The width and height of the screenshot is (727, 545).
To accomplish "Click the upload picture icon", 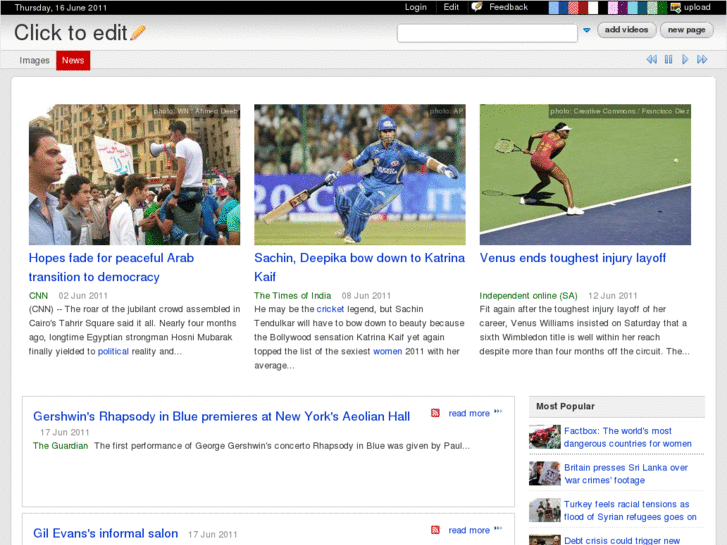I will 676,7.
